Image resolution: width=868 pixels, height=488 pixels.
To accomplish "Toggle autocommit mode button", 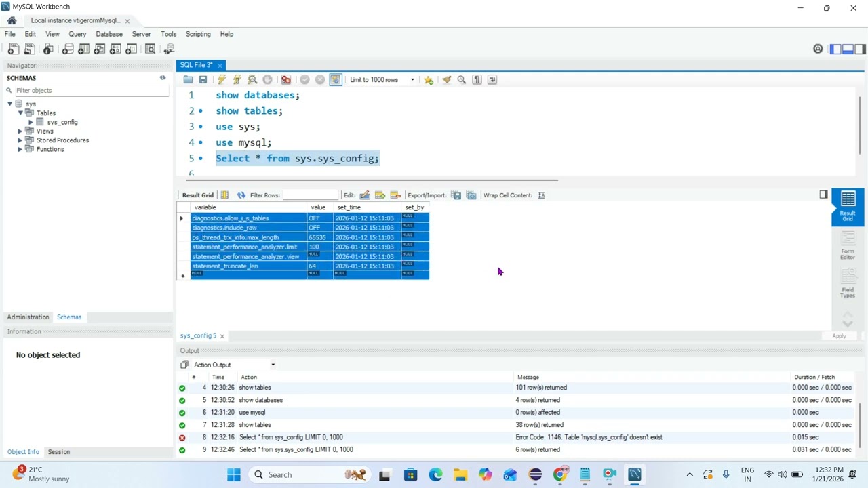I will click(x=336, y=80).
